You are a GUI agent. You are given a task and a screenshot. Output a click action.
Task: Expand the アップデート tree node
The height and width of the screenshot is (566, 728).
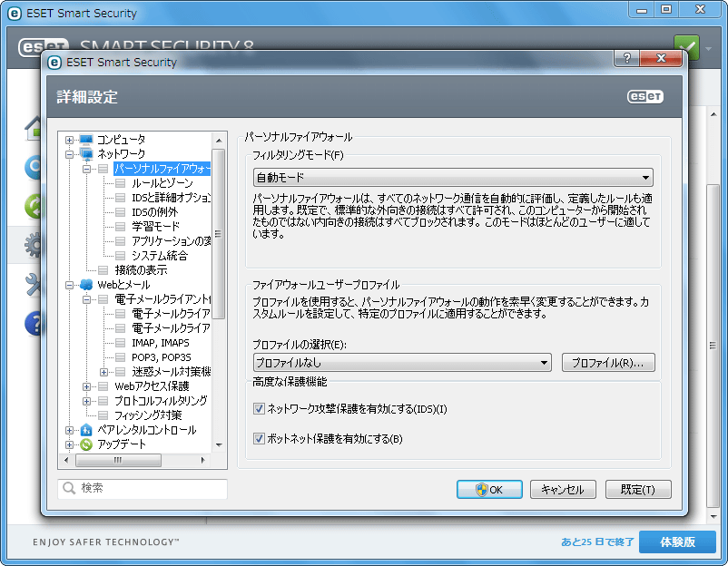pyautogui.click(x=69, y=444)
